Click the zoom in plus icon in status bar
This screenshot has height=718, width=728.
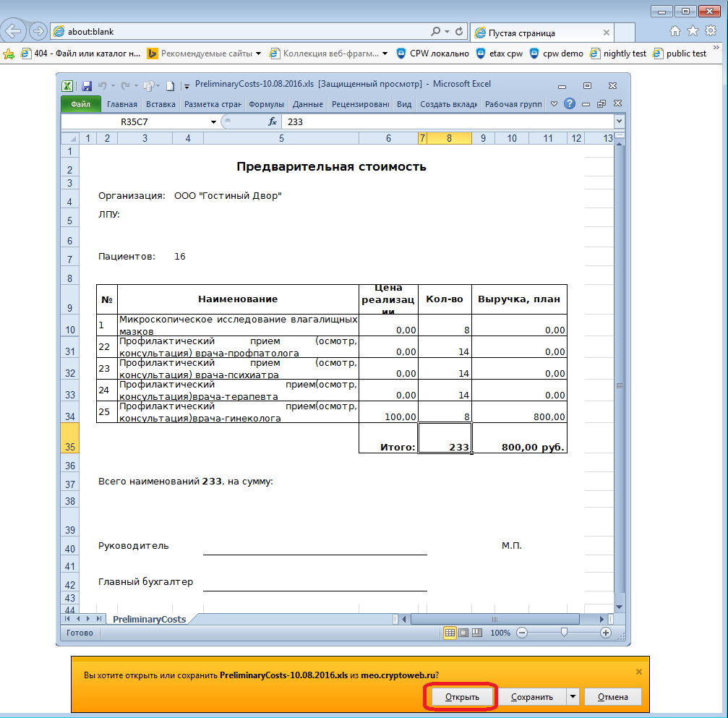click(606, 633)
